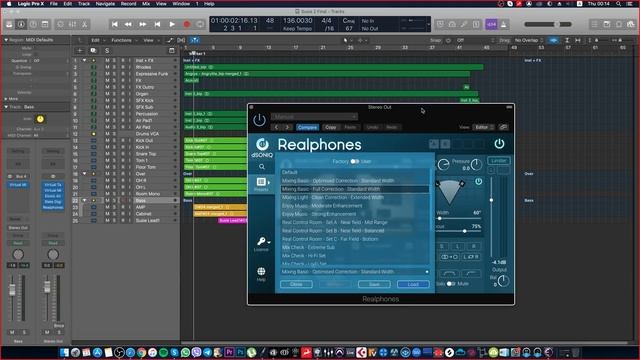Open the media Browsers icon
The height and width of the screenshot is (360, 640).
(x=631, y=24)
